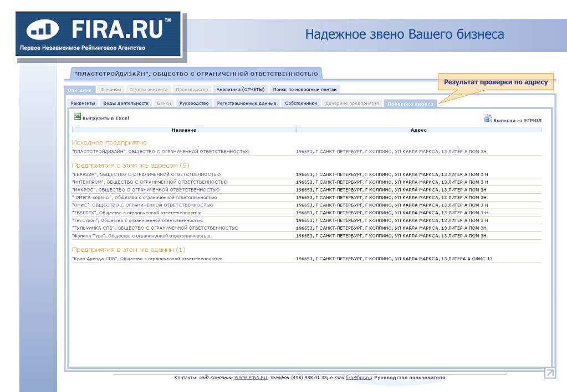Screen dimensions: 567x392
Task: Open the "Кран Аренда СПБ" company entry
Action: (147, 259)
